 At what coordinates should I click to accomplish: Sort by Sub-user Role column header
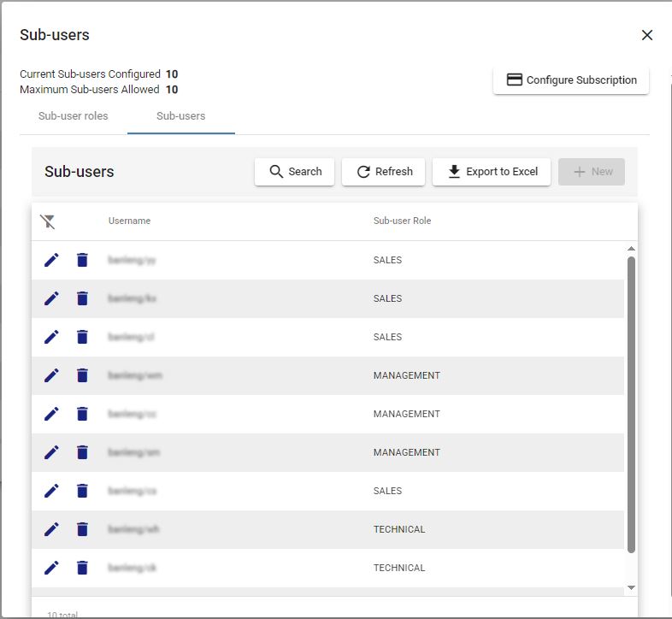[402, 221]
